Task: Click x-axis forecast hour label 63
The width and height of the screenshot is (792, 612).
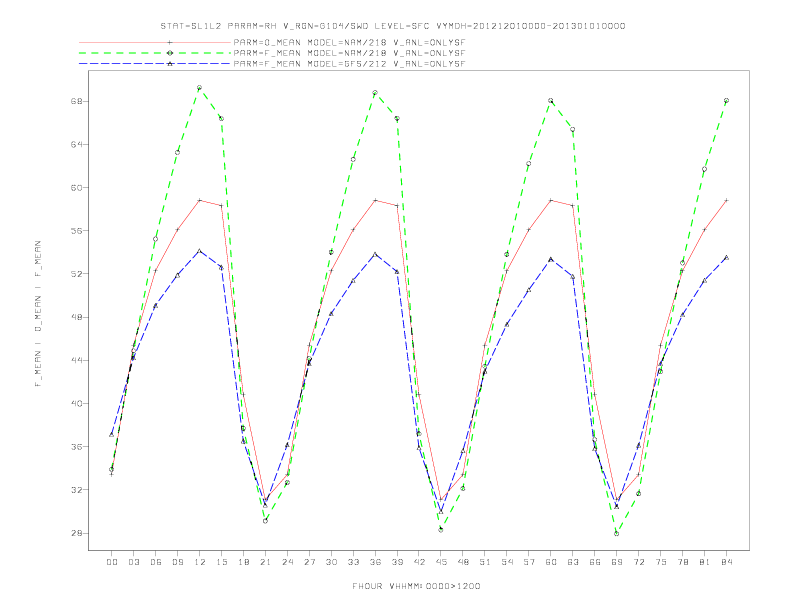Action: coord(573,562)
